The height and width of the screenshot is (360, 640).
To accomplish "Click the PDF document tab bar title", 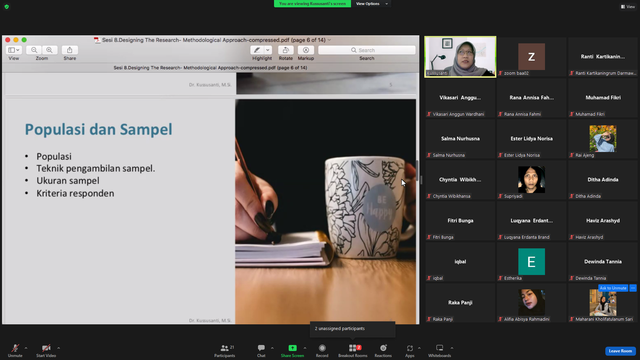I will pos(210,68).
